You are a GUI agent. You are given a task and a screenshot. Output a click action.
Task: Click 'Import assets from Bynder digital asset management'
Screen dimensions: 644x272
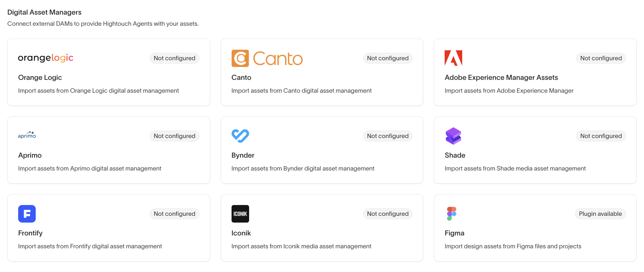point(303,168)
